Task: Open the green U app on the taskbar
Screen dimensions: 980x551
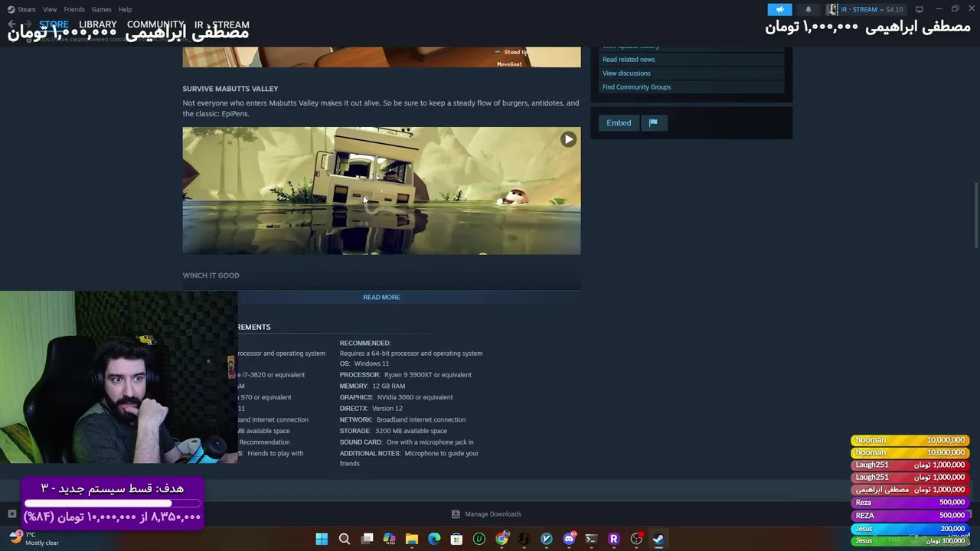Action: tap(479, 539)
